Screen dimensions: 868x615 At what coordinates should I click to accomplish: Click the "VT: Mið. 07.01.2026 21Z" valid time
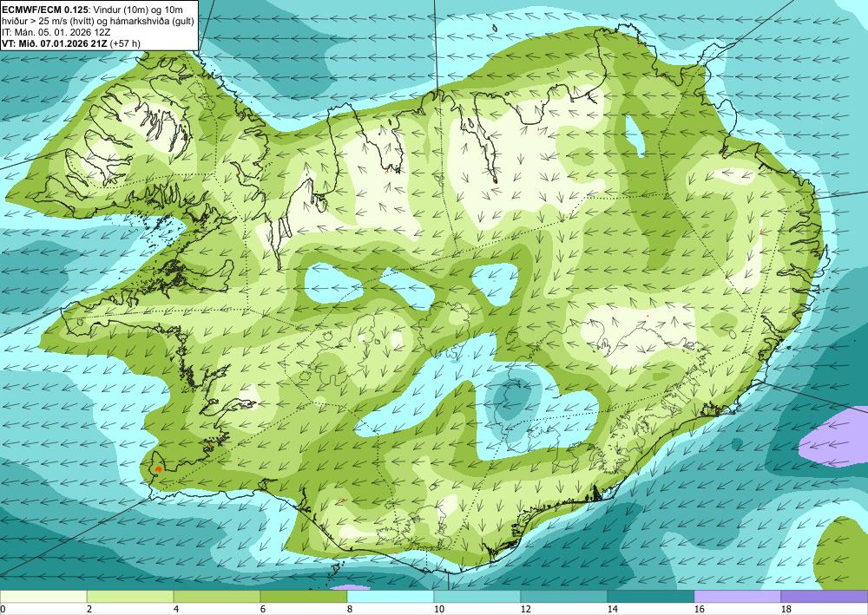56,43
